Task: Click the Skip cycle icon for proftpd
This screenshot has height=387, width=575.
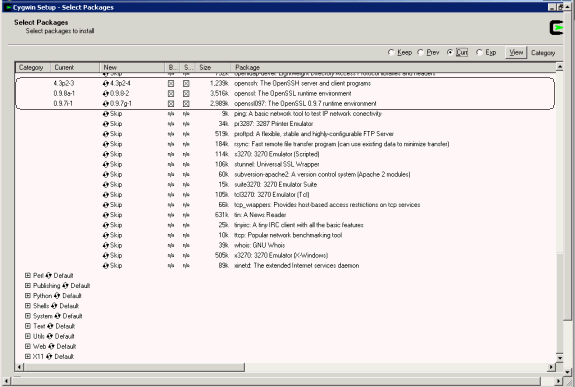Action: (106, 134)
